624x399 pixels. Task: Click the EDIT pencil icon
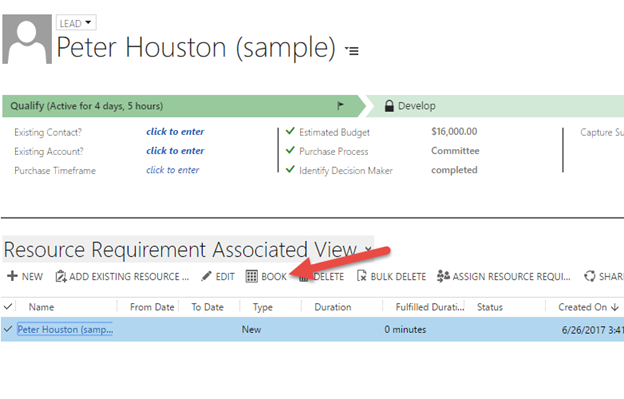click(206, 276)
